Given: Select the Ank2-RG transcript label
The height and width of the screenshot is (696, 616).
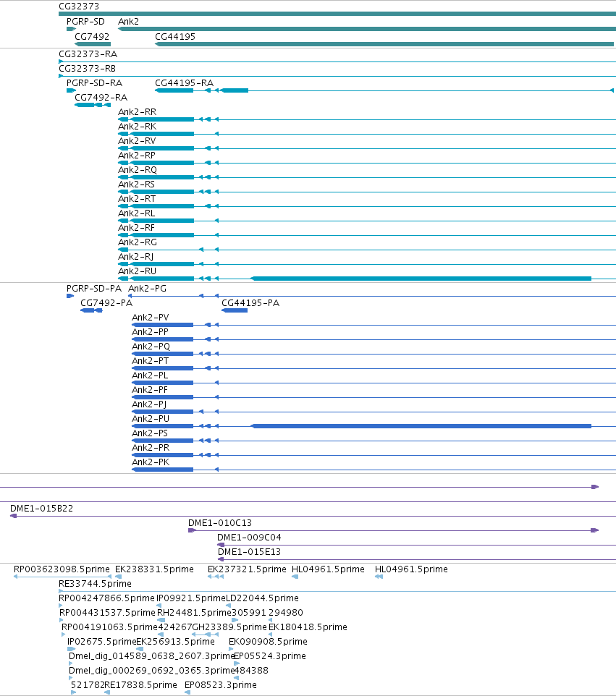Looking at the screenshot, I should click(x=138, y=242).
